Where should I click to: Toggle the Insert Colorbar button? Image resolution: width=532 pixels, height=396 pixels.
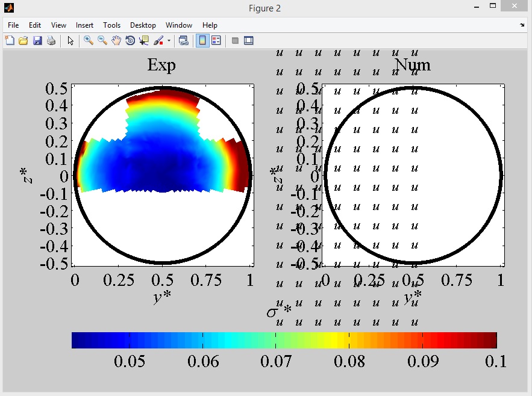pyautogui.click(x=202, y=41)
